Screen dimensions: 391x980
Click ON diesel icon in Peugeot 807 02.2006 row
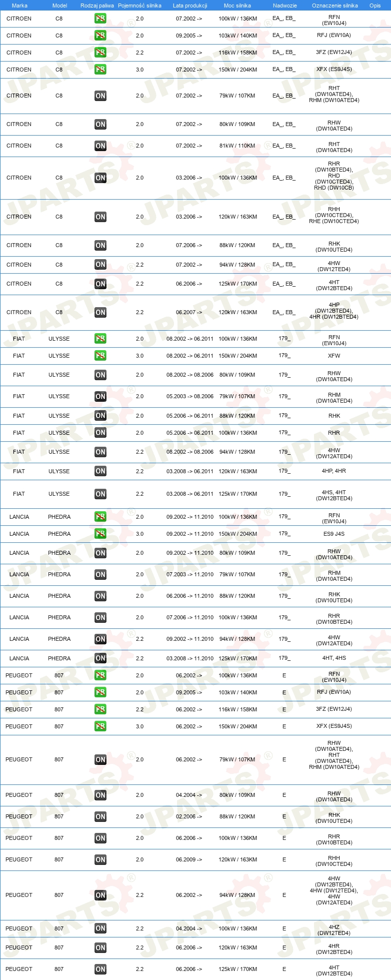[100, 816]
